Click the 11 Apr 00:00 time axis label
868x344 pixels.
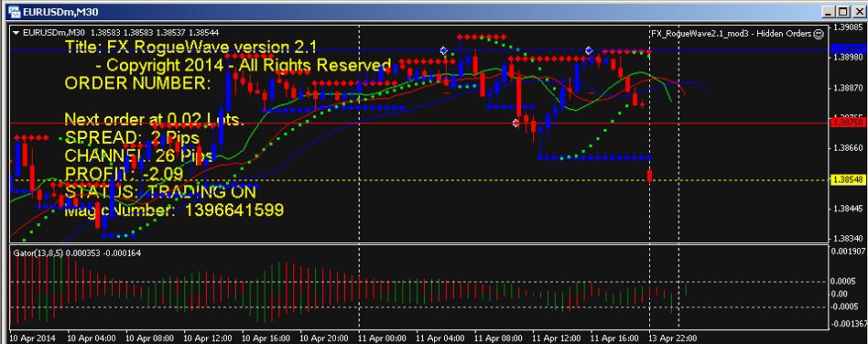click(382, 338)
